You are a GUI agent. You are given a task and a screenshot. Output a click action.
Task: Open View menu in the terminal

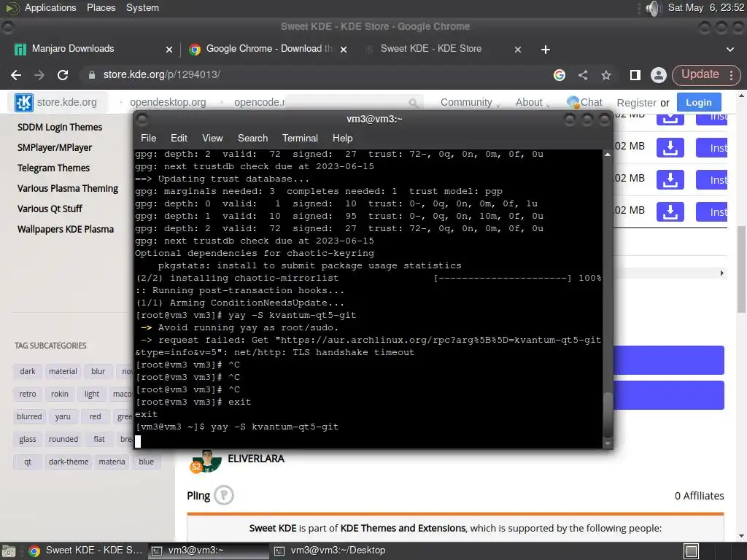[212, 138]
